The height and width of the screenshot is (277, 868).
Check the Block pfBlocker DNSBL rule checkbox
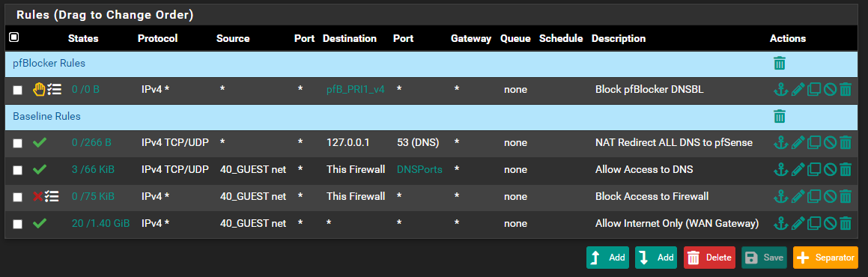18,90
